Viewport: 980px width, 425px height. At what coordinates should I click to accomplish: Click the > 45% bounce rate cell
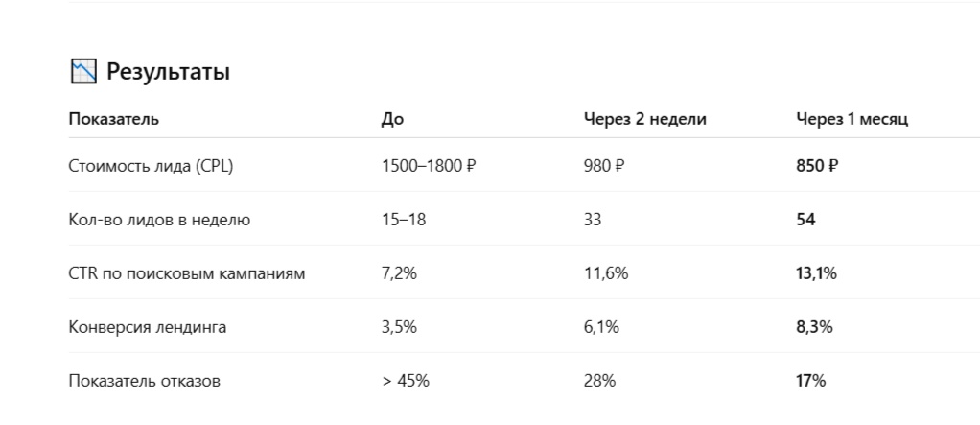click(406, 381)
